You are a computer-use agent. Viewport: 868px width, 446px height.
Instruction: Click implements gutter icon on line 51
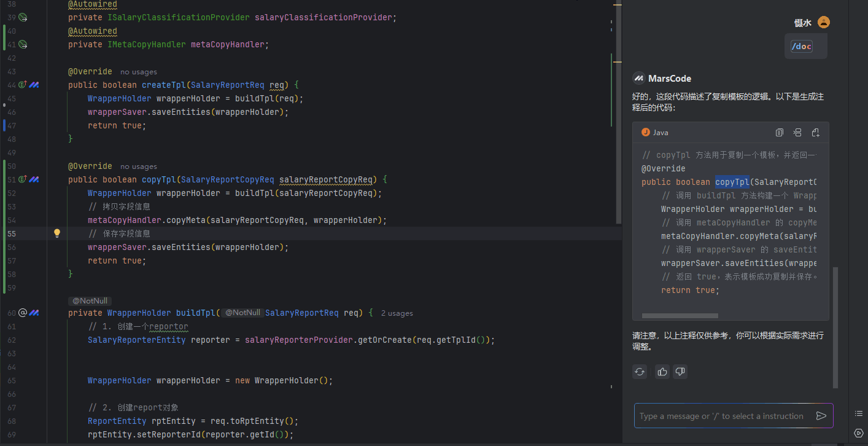(23, 179)
